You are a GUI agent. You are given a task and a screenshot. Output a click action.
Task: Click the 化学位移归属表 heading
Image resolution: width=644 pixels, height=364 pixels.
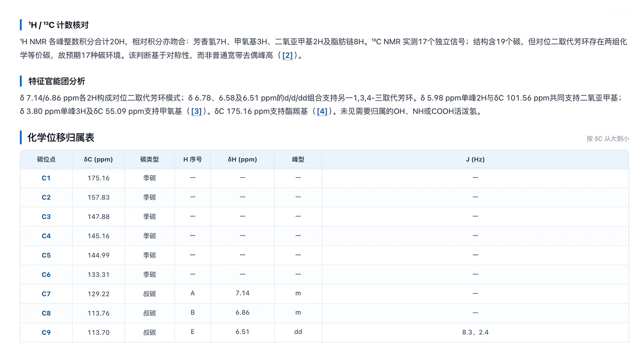point(61,137)
